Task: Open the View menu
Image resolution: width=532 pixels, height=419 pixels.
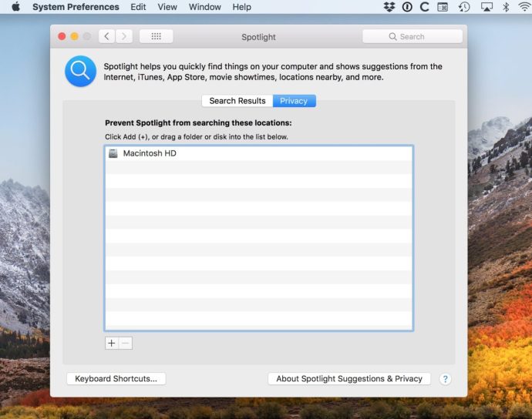Action: (x=167, y=7)
